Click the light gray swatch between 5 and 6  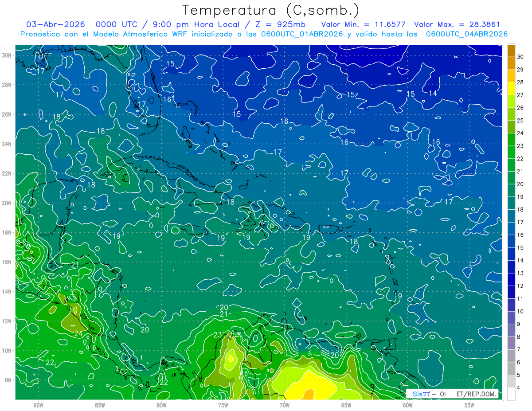click(511, 368)
